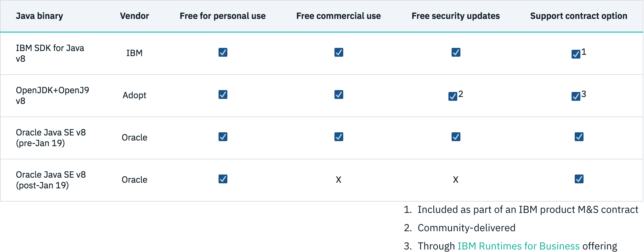Click Oracle post-Jan 19 personal use checkmark
The image size is (644, 252).
[x=223, y=179]
